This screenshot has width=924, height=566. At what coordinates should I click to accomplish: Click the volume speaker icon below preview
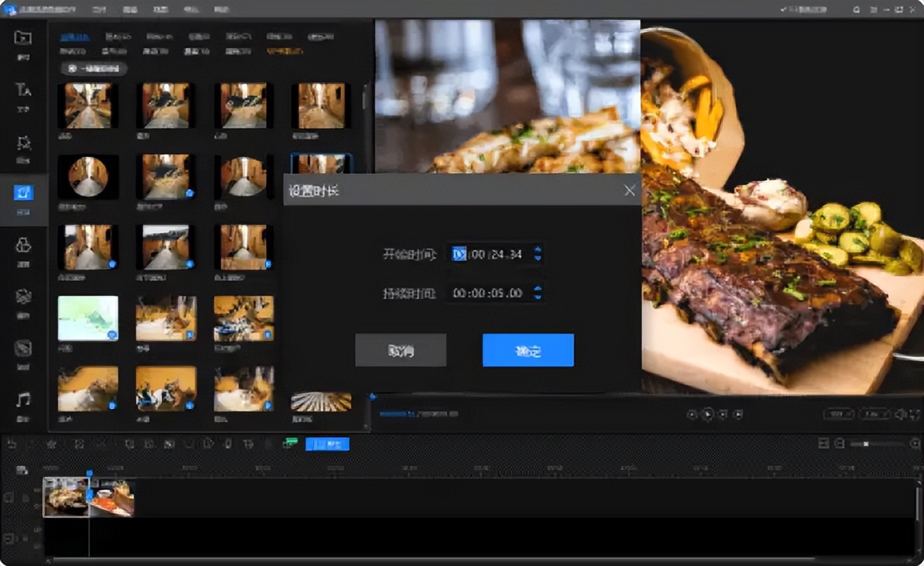pos(900,414)
